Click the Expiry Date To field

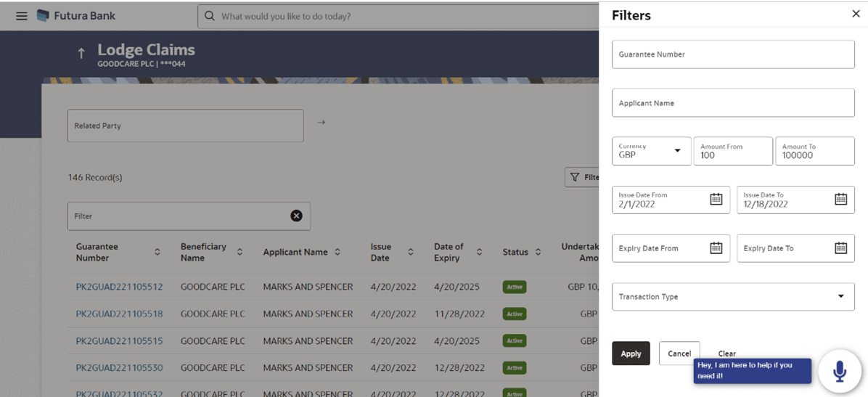tap(795, 248)
